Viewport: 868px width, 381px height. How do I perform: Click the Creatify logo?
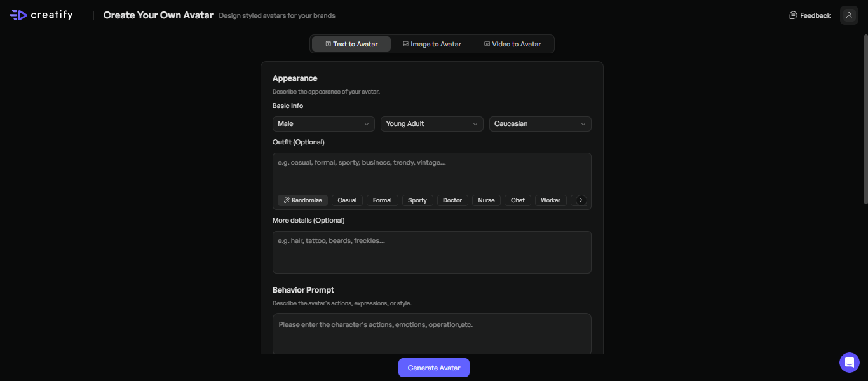[x=41, y=14]
